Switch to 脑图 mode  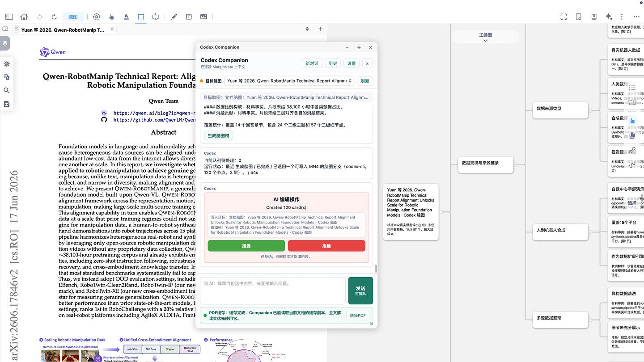tap(73, 17)
